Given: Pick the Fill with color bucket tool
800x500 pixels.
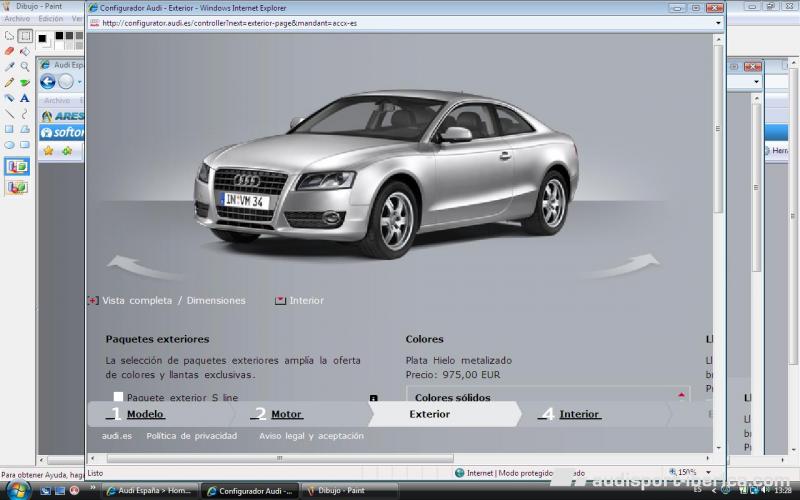Looking at the screenshot, I should point(25,51).
